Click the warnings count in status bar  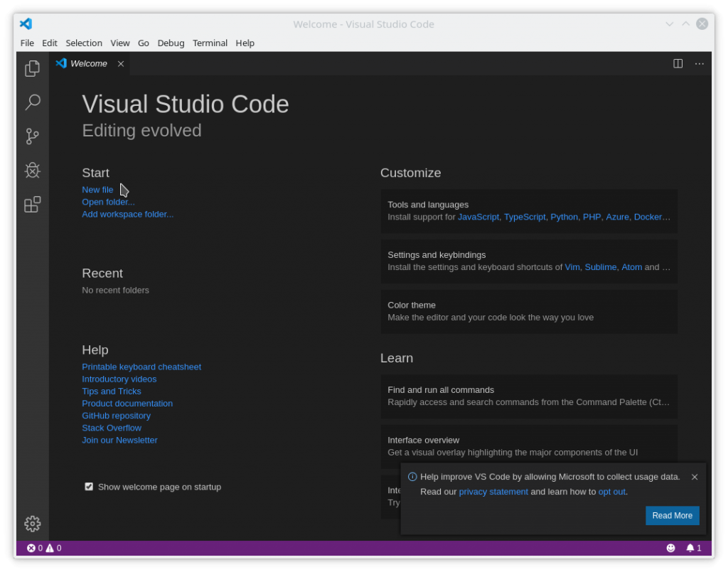point(53,548)
